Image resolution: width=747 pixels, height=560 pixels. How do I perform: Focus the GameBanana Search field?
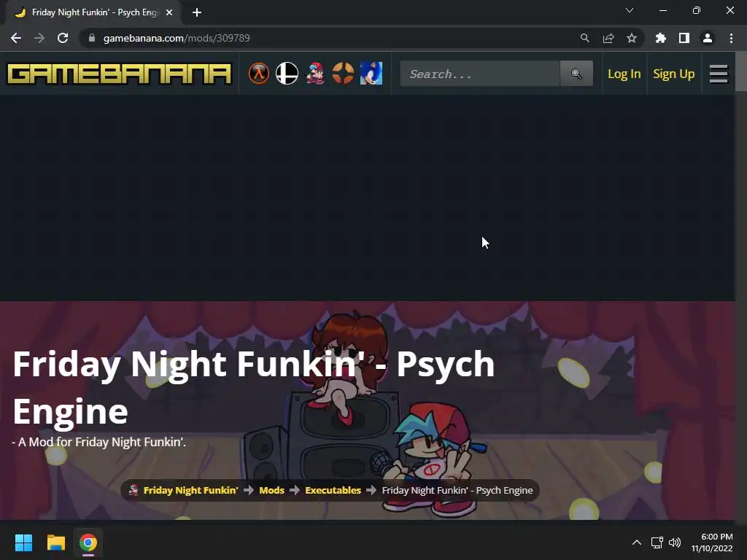(480, 74)
